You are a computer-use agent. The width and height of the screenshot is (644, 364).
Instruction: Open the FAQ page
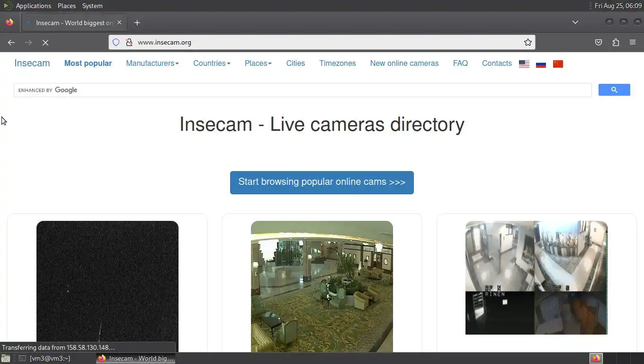460,63
